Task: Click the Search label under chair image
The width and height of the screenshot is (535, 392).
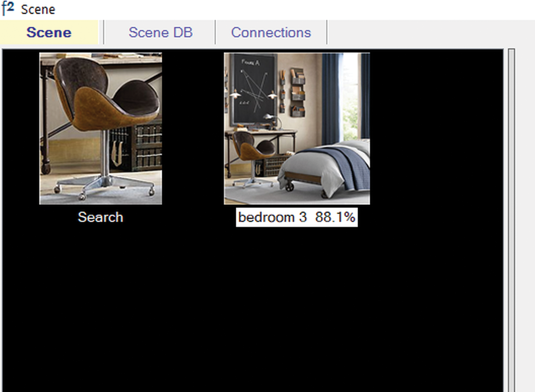Action: click(x=101, y=217)
